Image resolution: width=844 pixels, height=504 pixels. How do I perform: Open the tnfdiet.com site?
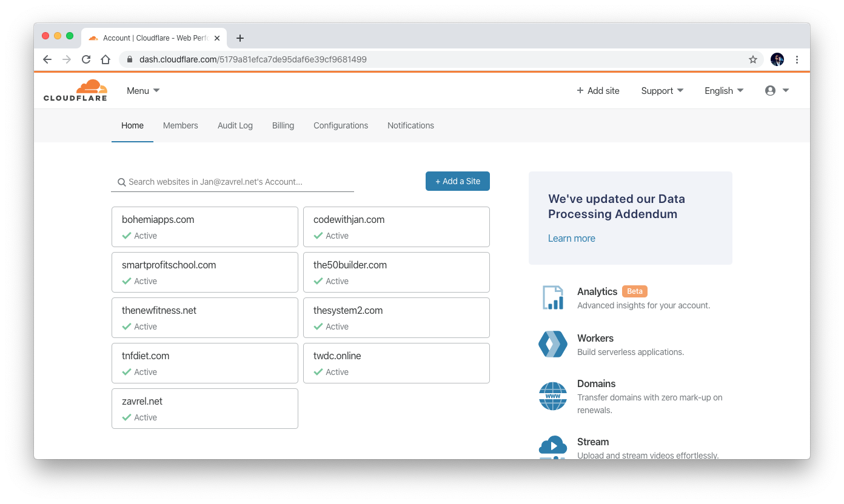(205, 363)
